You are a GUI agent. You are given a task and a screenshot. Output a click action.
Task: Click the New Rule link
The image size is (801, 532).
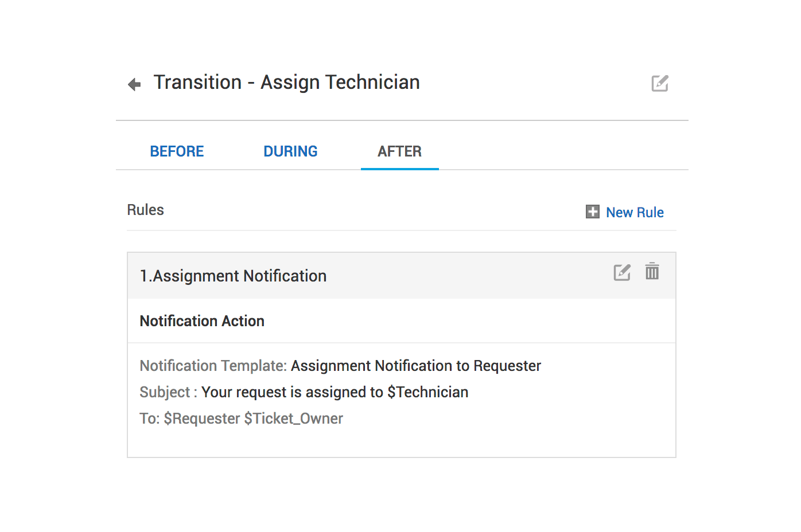635,212
